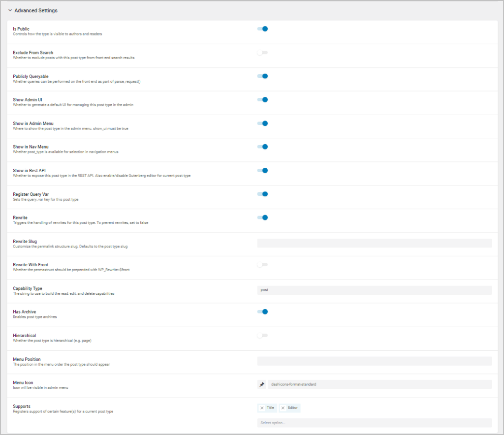Click the Supports label
The height and width of the screenshot is (435, 504).
click(x=22, y=406)
